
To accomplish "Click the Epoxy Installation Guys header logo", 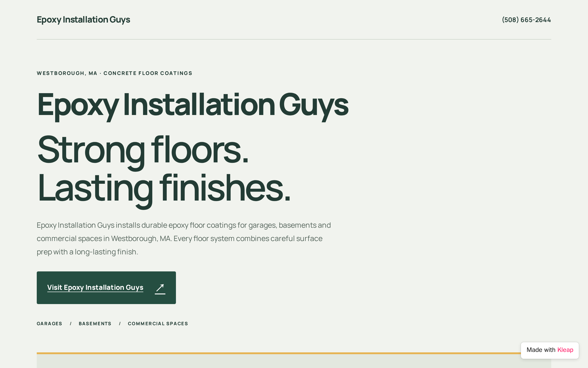I will click(83, 20).
